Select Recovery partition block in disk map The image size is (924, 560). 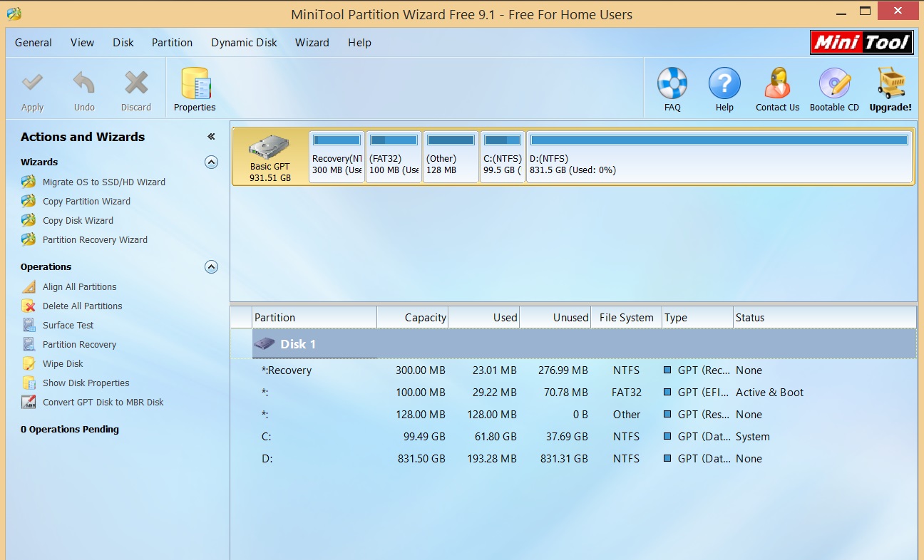(x=337, y=157)
